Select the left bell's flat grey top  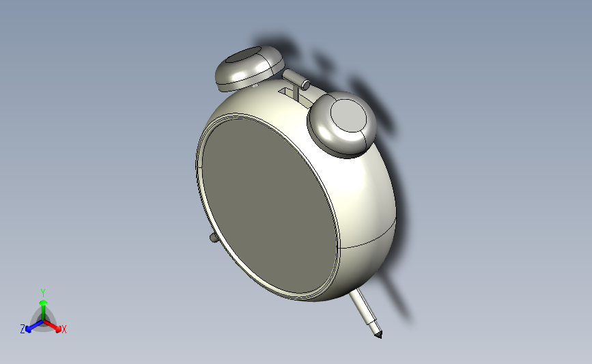(244, 55)
